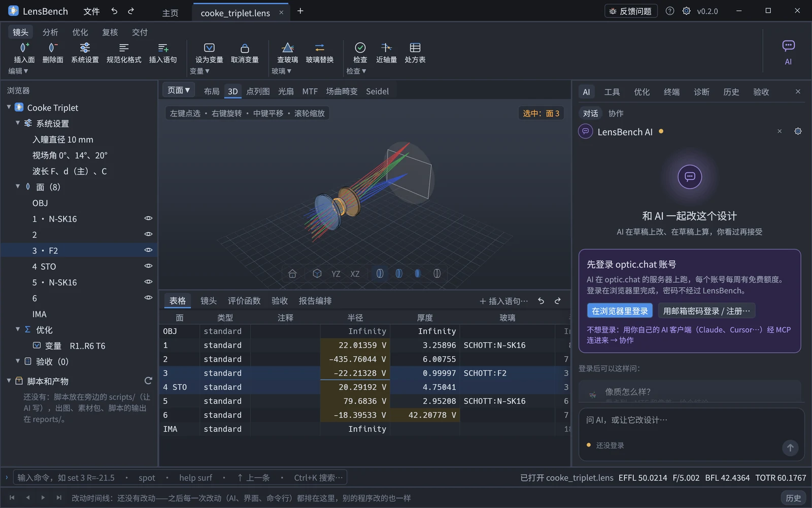
Task: Collapse the 面 (8) tree node
Action: coord(18,186)
